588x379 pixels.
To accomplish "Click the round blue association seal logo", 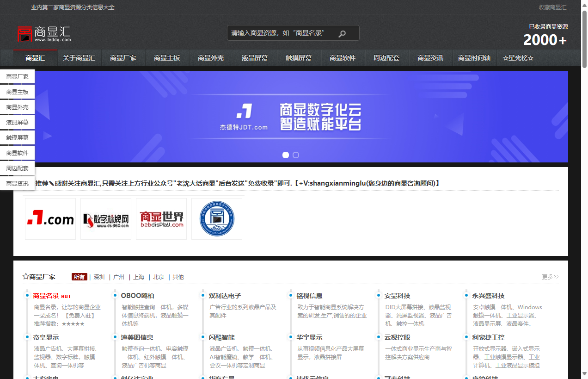I will (216, 217).
